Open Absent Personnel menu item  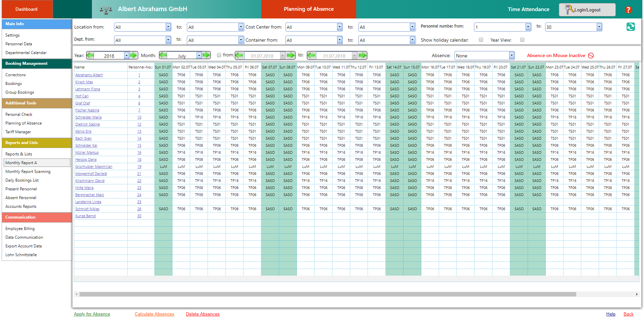21,198
